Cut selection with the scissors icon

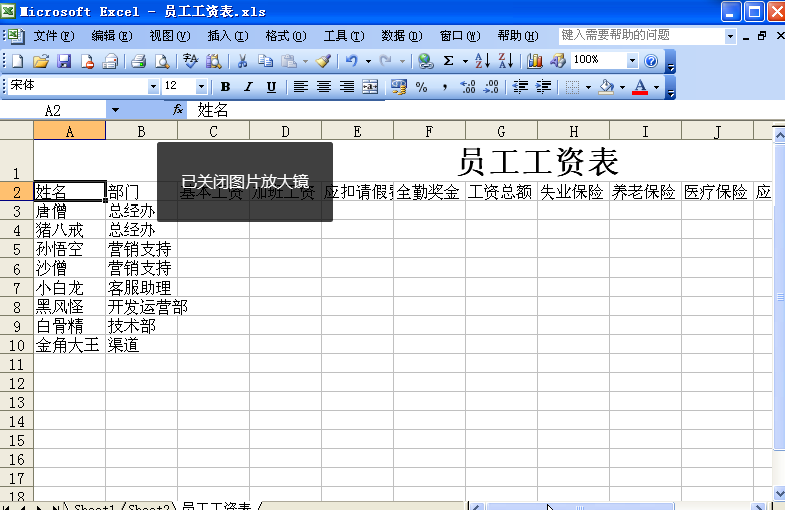[x=242, y=61]
